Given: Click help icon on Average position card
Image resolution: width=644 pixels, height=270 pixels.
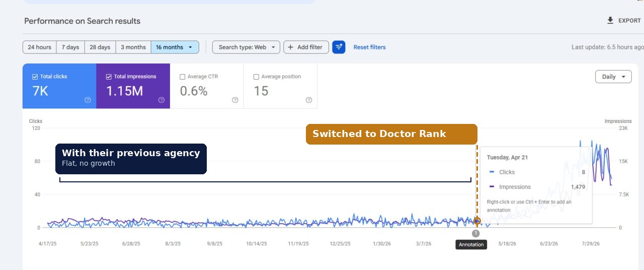Looking at the screenshot, I should 309,100.
